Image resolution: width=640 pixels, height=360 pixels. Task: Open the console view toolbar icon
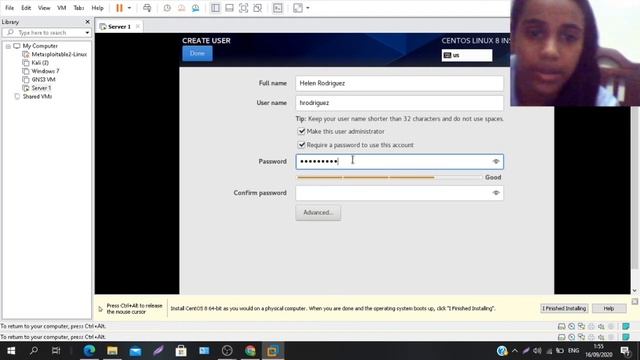(x=278, y=8)
